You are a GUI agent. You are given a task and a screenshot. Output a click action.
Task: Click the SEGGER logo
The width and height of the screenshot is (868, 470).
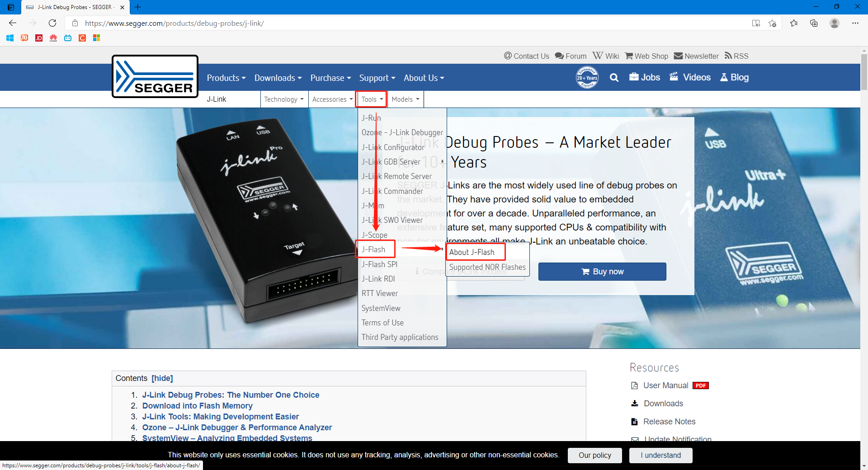tap(155, 76)
